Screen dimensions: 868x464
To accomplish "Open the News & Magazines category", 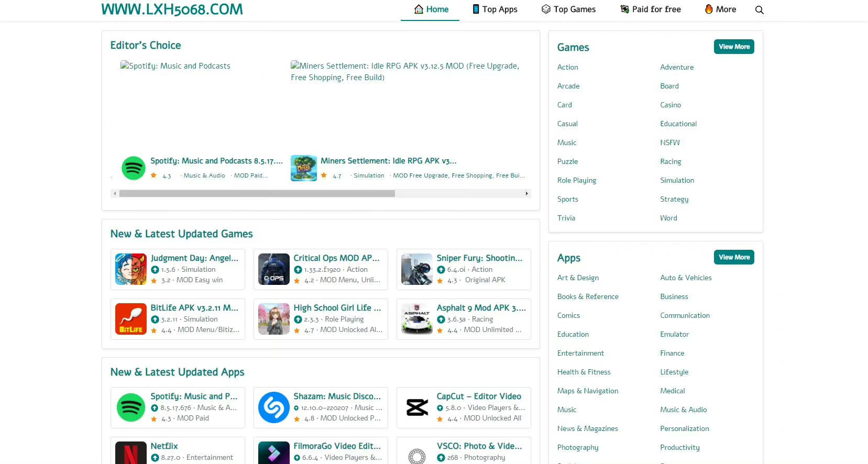I will click(588, 428).
